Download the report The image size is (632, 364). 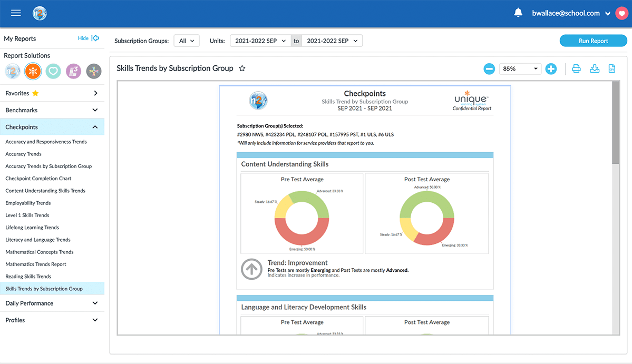[595, 68]
